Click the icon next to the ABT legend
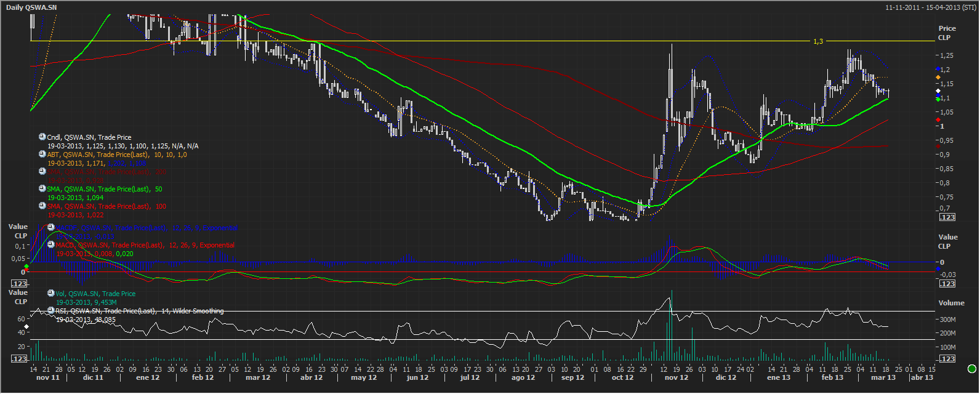Screen dimensions: 980x394 pyautogui.click(x=42, y=155)
